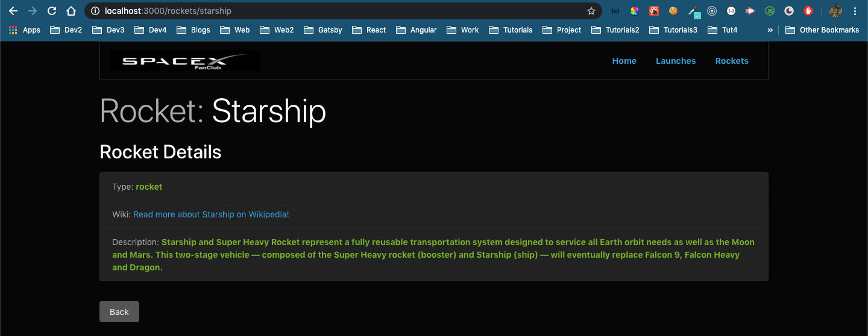Open the React bookmarks folder
Viewport: 868px width, 336px height.
(x=369, y=30)
